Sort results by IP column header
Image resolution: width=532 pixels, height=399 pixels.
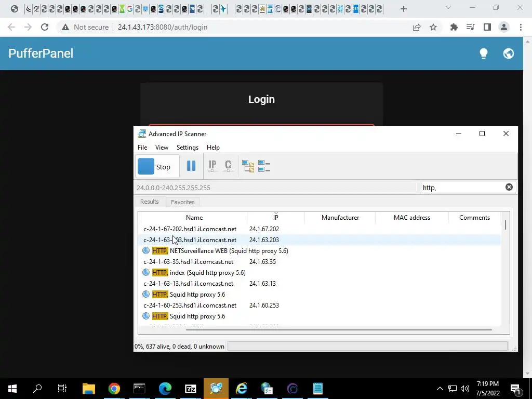(275, 218)
